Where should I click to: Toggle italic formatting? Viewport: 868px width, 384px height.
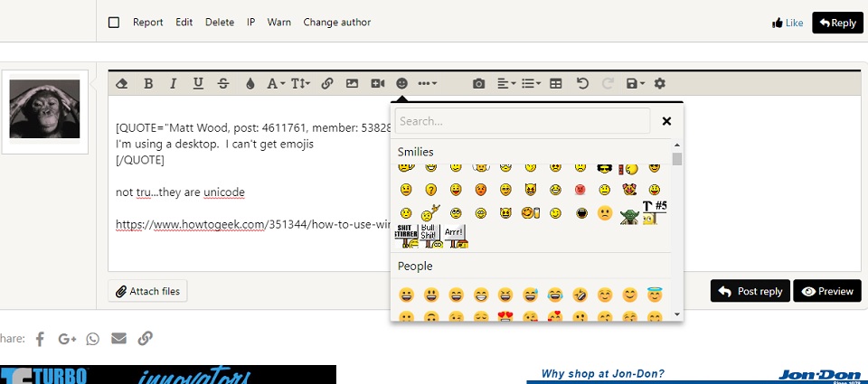pyautogui.click(x=173, y=83)
